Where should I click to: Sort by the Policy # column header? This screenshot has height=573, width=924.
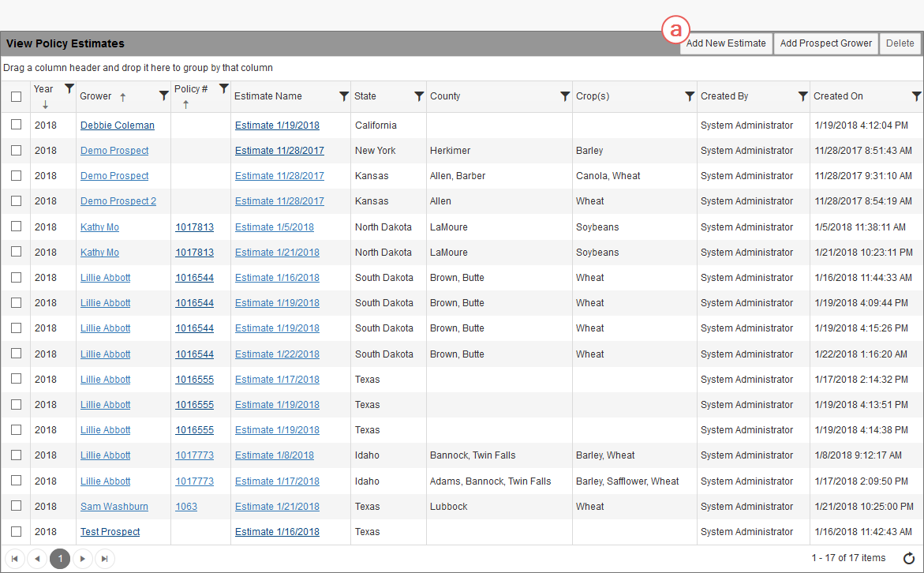pyautogui.click(x=191, y=89)
